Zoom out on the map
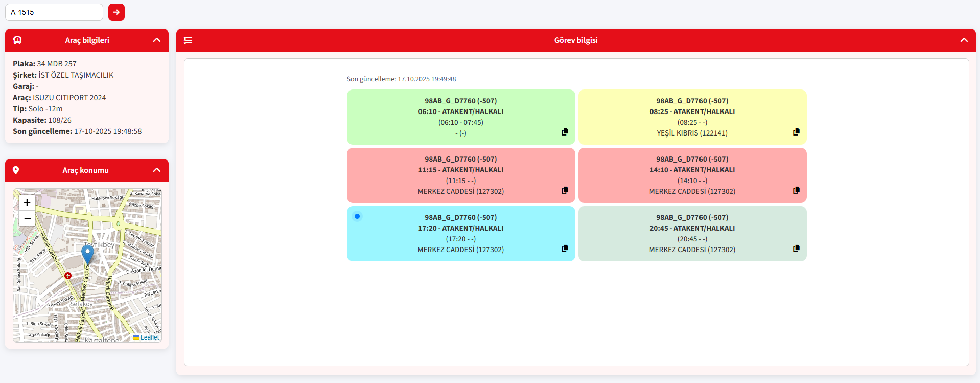980x383 pixels. (x=27, y=218)
